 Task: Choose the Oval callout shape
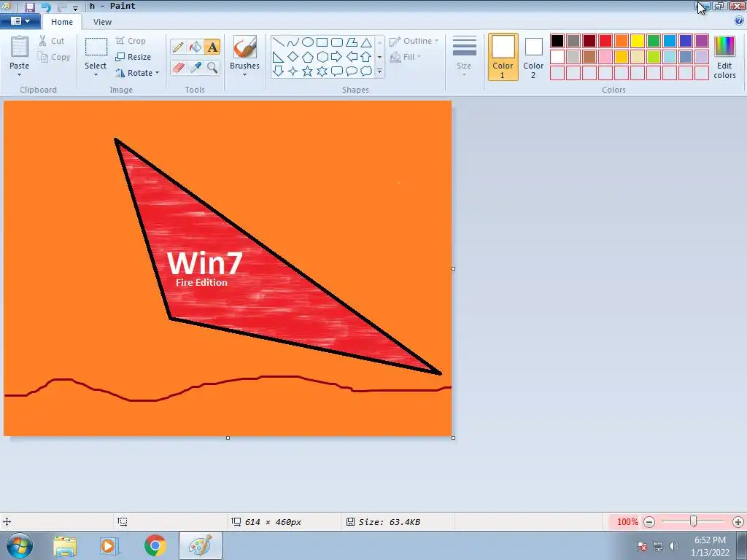(x=352, y=71)
